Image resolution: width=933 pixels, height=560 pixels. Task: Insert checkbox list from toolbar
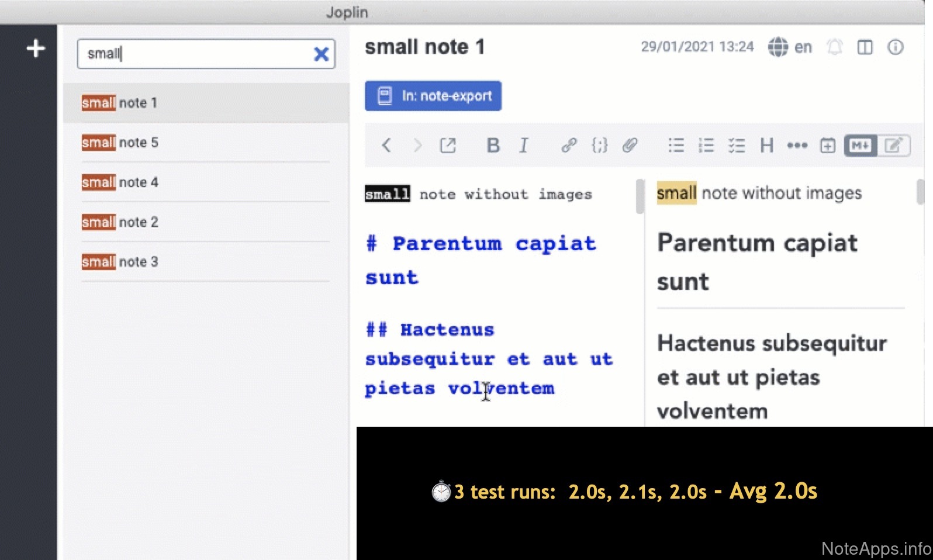[x=737, y=146]
